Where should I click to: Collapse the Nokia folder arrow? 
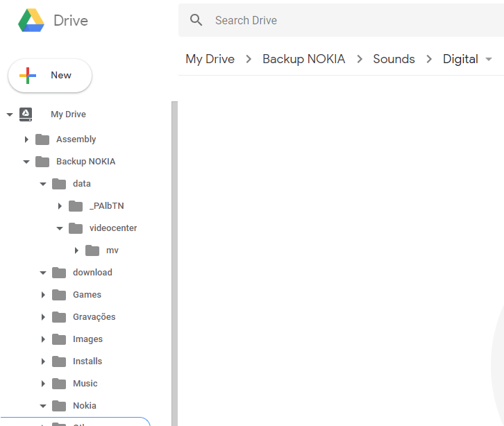point(43,406)
